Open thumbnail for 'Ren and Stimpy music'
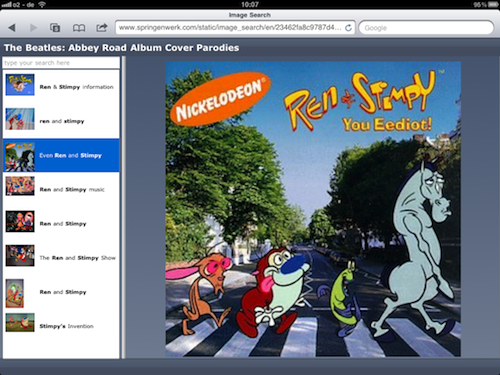This screenshot has height=375, width=500. (x=20, y=186)
